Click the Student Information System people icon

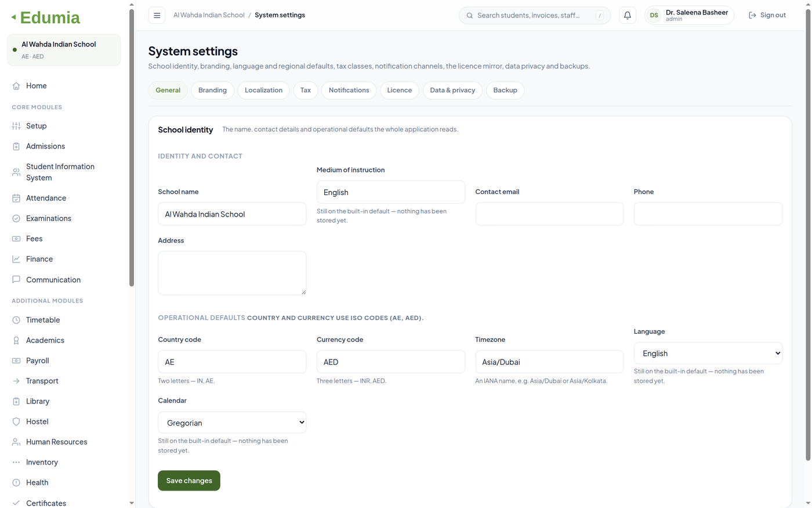click(16, 172)
